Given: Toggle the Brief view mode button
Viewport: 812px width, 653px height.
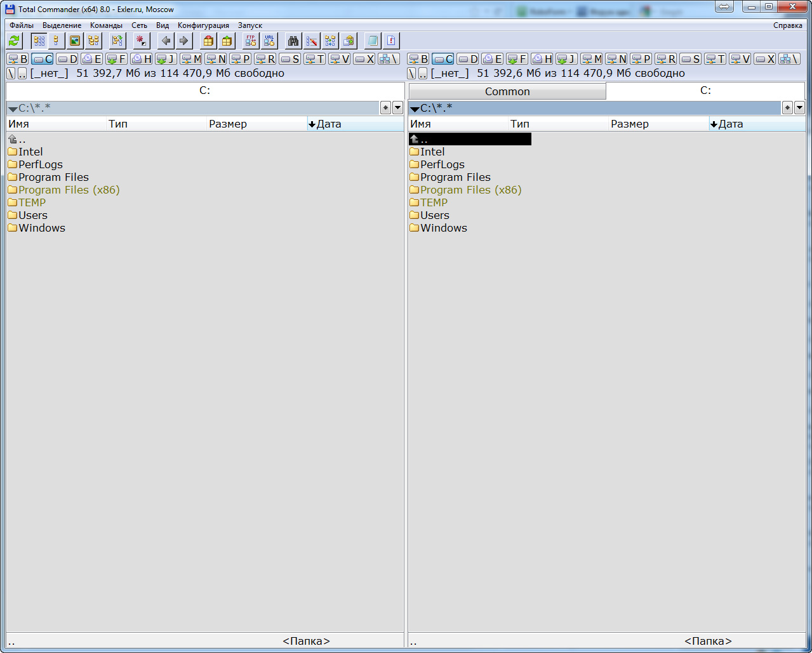Looking at the screenshot, I should click(39, 41).
